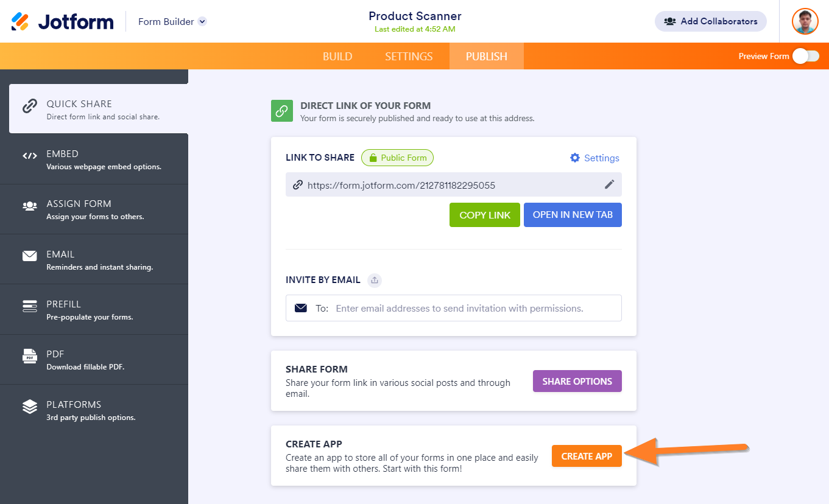
Task: Click the Add Collaborators button
Action: point(710,21)
